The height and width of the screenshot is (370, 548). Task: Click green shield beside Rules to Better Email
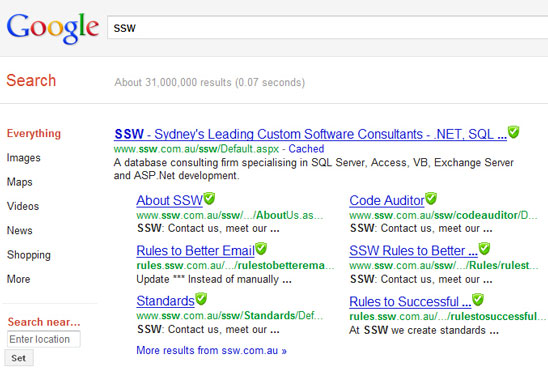tap(261, 248)
